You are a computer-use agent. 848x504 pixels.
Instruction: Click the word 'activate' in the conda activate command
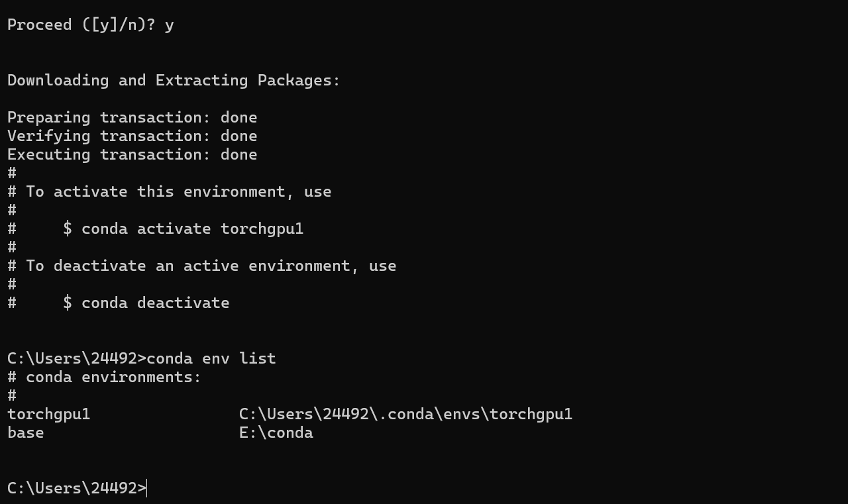[x=174, y=228]
